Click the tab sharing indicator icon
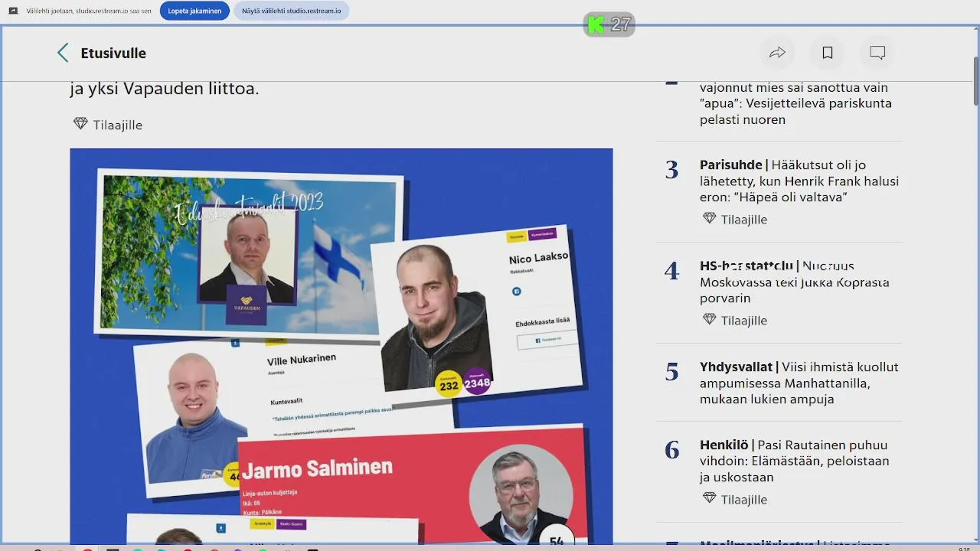The width and height of the screenshot is (980, 551). tap(13, 11)
